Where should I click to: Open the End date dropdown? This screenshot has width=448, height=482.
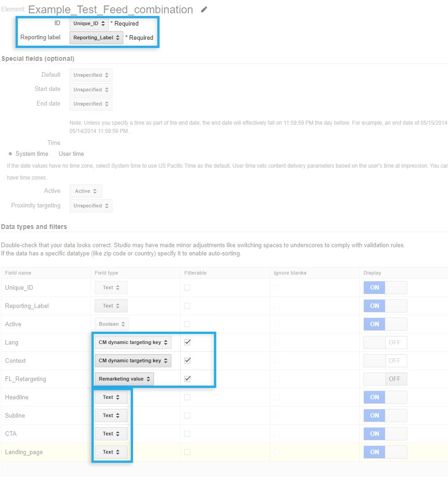(90, 104)
